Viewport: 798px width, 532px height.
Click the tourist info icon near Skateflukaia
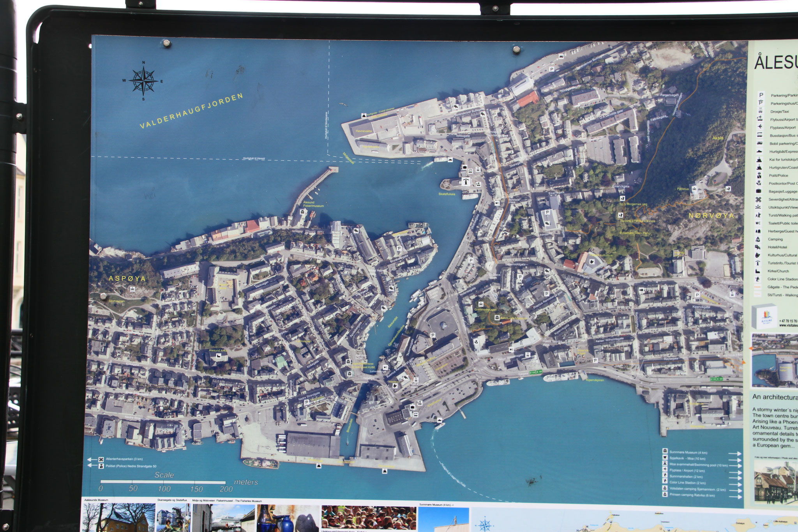click(466, 181)
